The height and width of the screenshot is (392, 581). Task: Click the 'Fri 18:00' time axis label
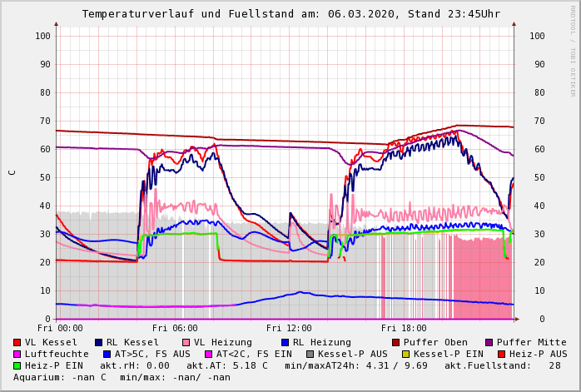tap(404, 328)
